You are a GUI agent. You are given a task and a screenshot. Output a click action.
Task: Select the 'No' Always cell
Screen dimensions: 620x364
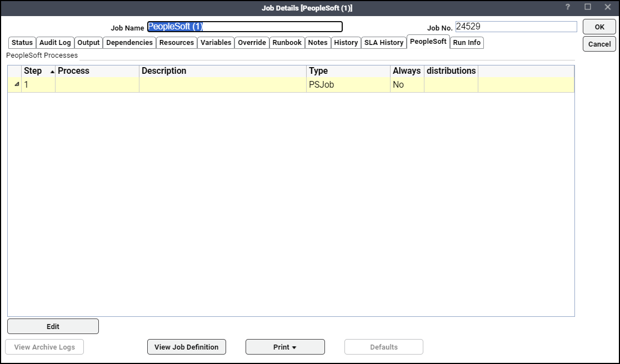[x=407, y=84]
